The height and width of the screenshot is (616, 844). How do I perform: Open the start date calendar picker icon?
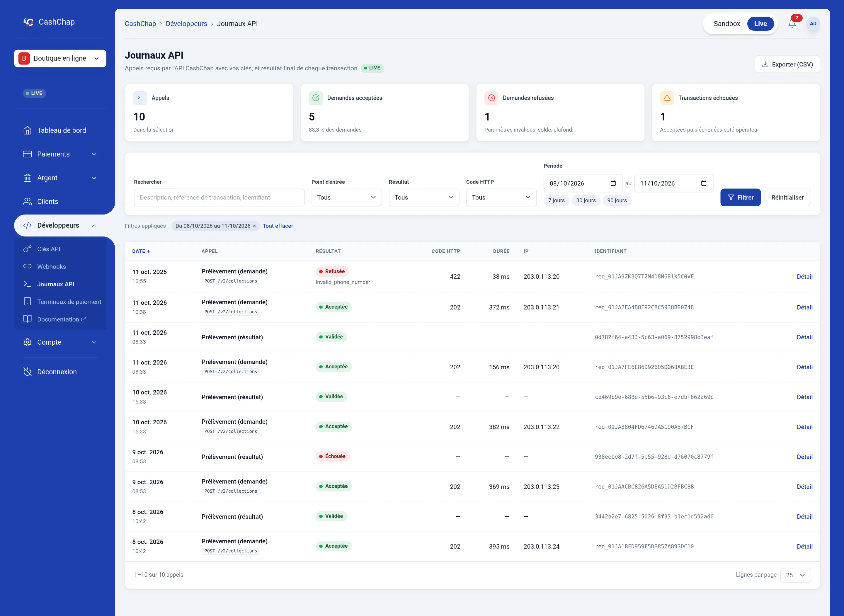pos(613,183)
